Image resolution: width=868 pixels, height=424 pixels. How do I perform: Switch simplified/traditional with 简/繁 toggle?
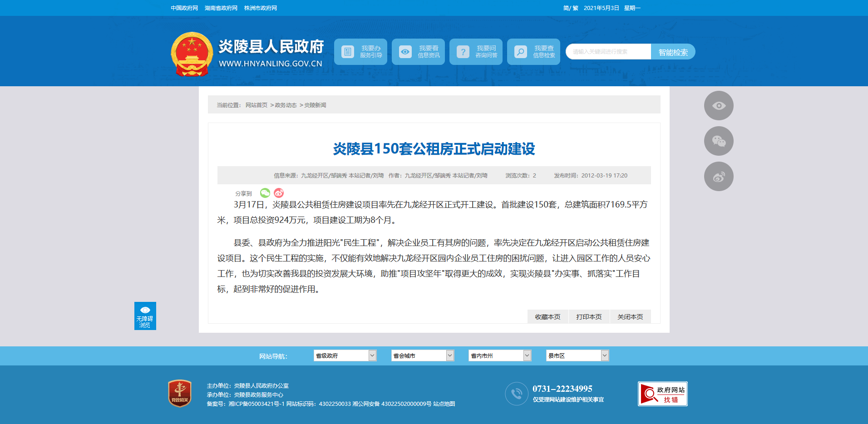570,8
